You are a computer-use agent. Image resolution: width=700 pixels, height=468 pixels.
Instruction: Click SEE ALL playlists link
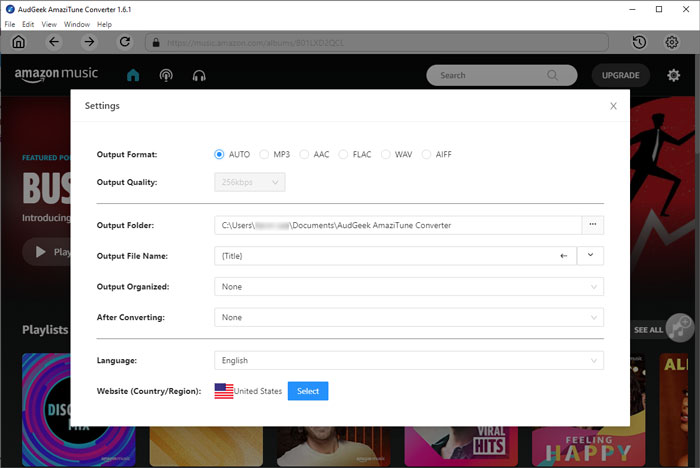[x=648, y=330]
